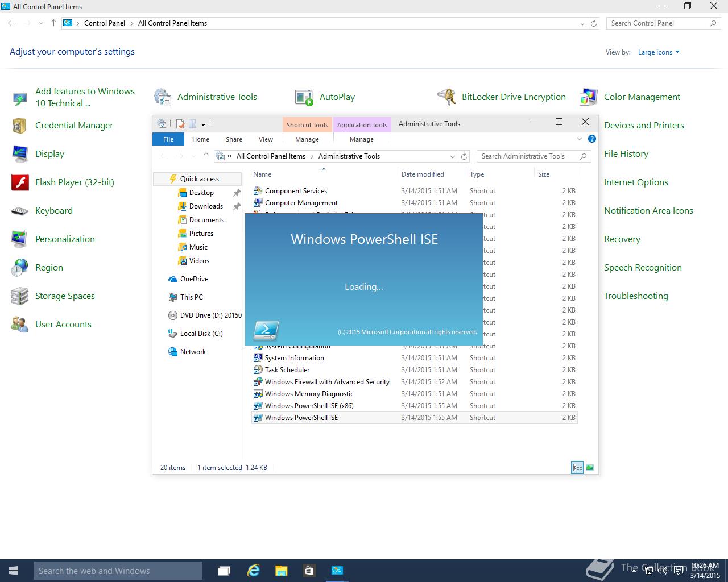Screen dimensions: 728x582
Task: Open Manage tab under Application Tools
Action: tap(362, 139)
